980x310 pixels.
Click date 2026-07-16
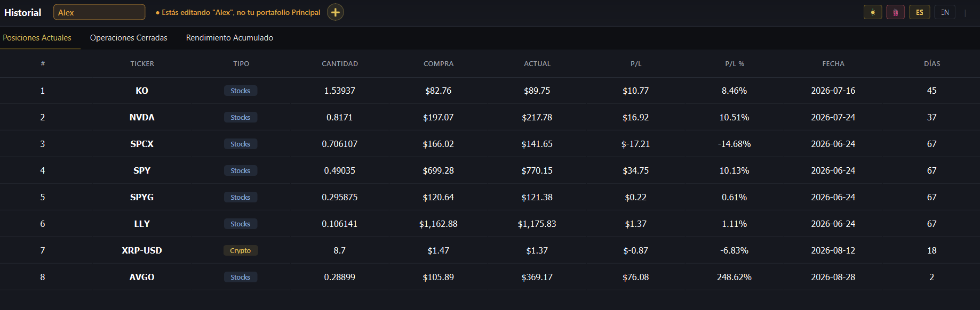pos(833,91)
